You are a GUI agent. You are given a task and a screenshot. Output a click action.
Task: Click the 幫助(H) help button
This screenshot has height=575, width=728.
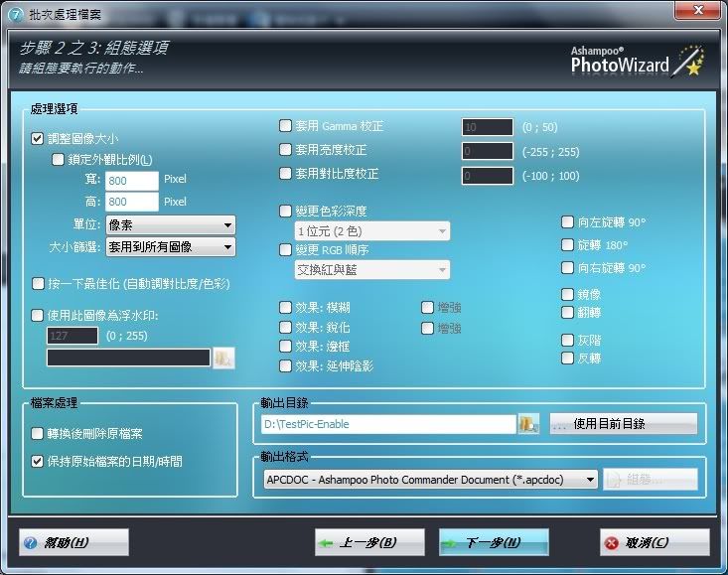(73, 542)
